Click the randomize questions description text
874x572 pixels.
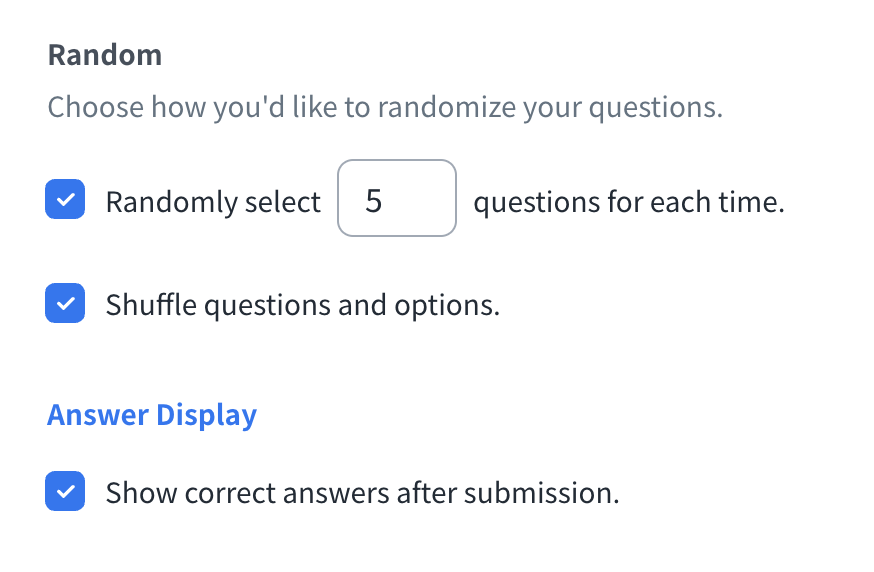(385, 107)
